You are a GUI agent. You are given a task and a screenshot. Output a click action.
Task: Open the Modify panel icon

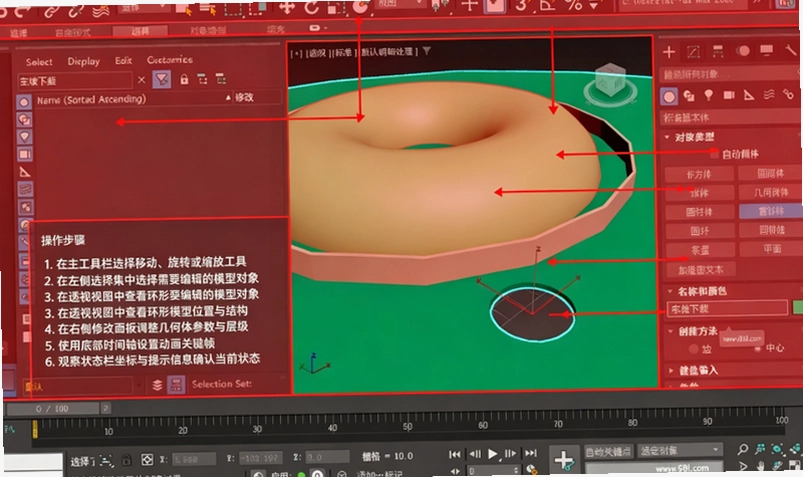693,51
